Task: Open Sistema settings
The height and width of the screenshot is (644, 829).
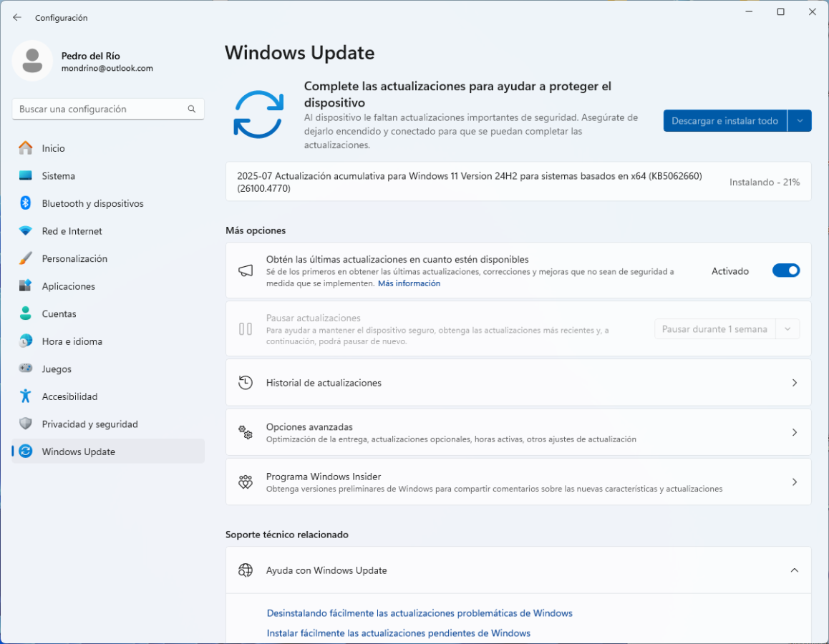Action: [x=108, y=175]
